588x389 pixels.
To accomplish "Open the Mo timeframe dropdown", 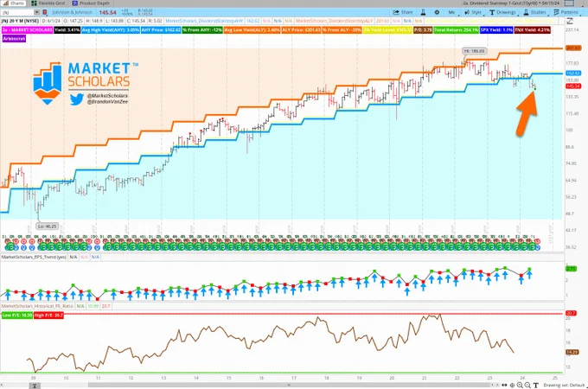I will point(451,12).
